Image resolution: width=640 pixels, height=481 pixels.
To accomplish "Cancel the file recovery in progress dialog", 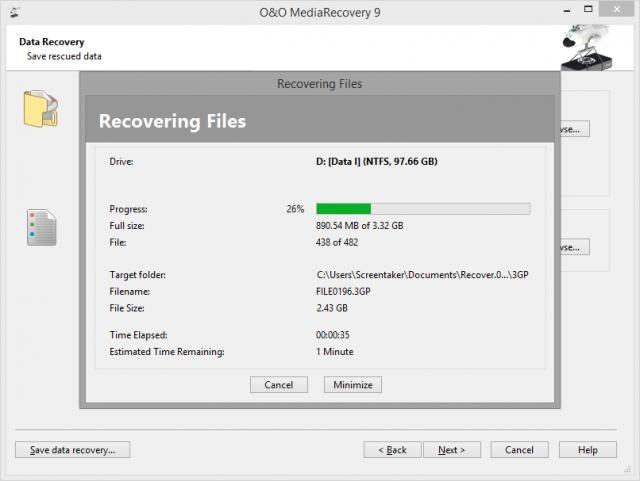I will (x=279, y=385).
